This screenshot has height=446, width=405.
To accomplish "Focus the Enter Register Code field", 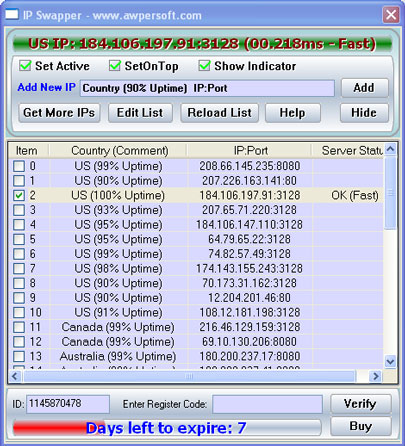I will pyautogui.click(x=267, y=404).
